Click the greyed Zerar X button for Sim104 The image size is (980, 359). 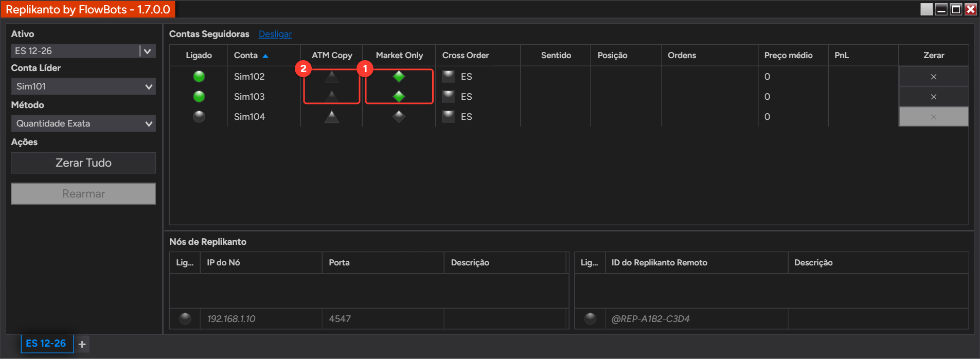[x=933, y=117]
